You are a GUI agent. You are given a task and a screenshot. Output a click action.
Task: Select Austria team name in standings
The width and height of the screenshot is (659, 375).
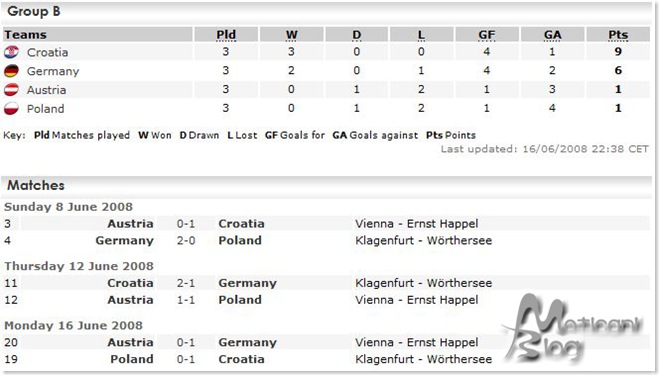pyautogui.click(x=46, y=90)
